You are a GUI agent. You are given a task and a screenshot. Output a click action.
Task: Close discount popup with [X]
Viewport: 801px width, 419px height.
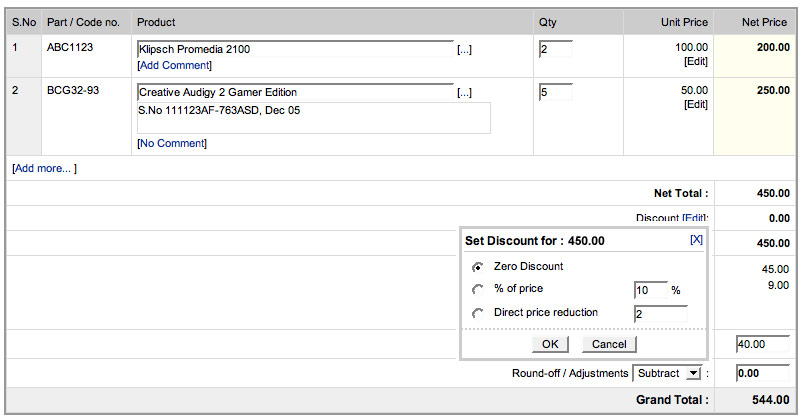(x=696, y=240)
